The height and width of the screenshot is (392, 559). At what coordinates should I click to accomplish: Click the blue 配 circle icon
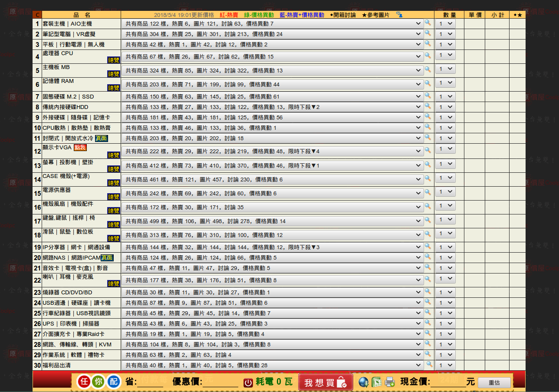point(113,382)
